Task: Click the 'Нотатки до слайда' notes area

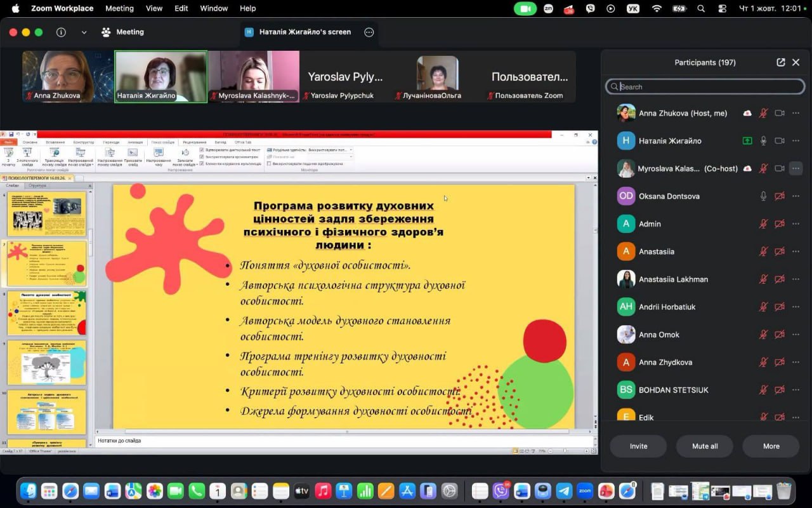Action: tap(344, 441)
